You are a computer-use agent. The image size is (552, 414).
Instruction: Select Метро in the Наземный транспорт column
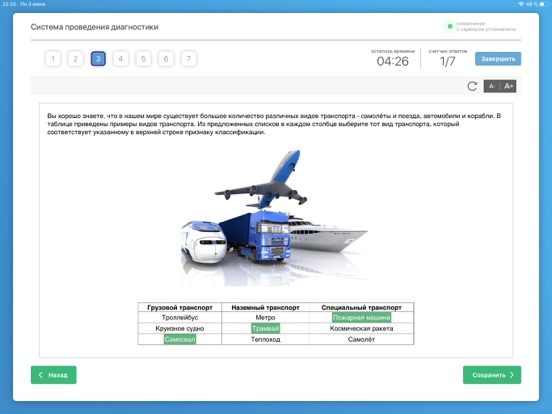tap(265, 318)
